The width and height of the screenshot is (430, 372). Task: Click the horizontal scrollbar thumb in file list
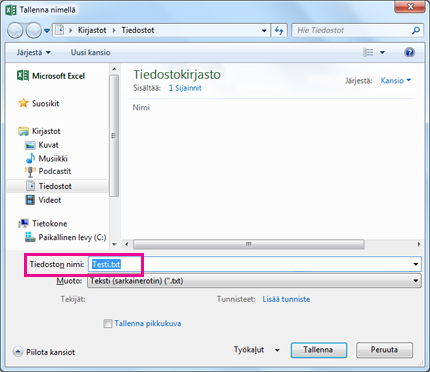pyautogui.click(x=249, y=244)
